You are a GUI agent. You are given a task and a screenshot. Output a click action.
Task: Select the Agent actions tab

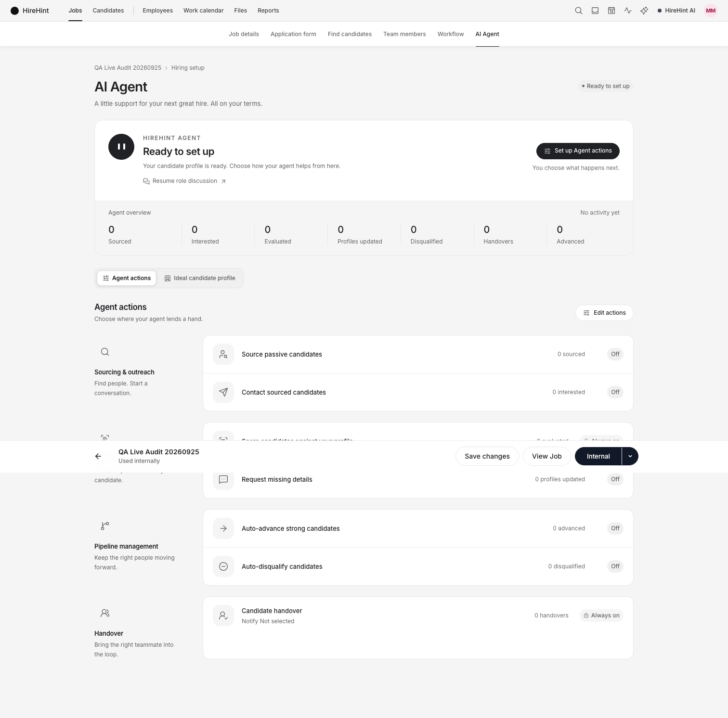pos(127,278)
